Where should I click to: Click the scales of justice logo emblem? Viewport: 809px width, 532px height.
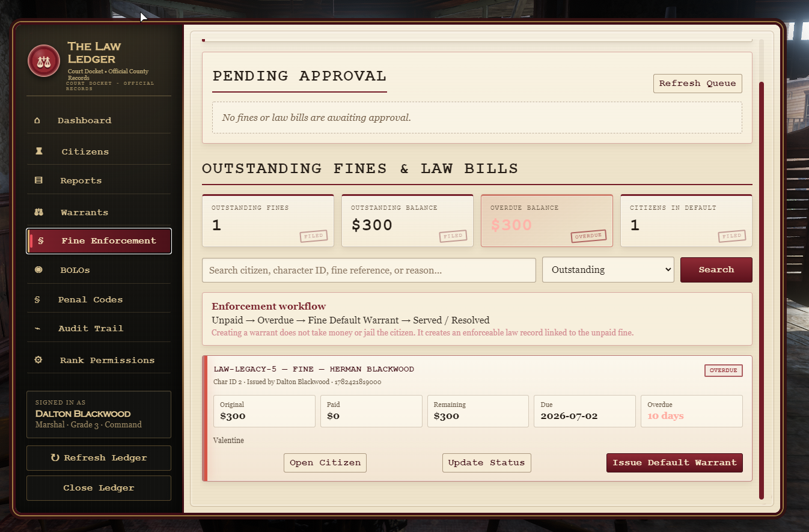44,61
